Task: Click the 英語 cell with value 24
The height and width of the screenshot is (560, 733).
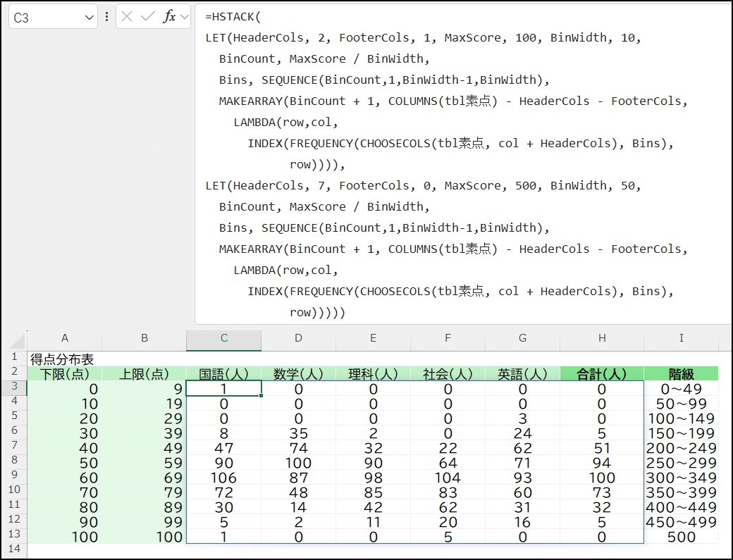Action: [x=523, y=433]
